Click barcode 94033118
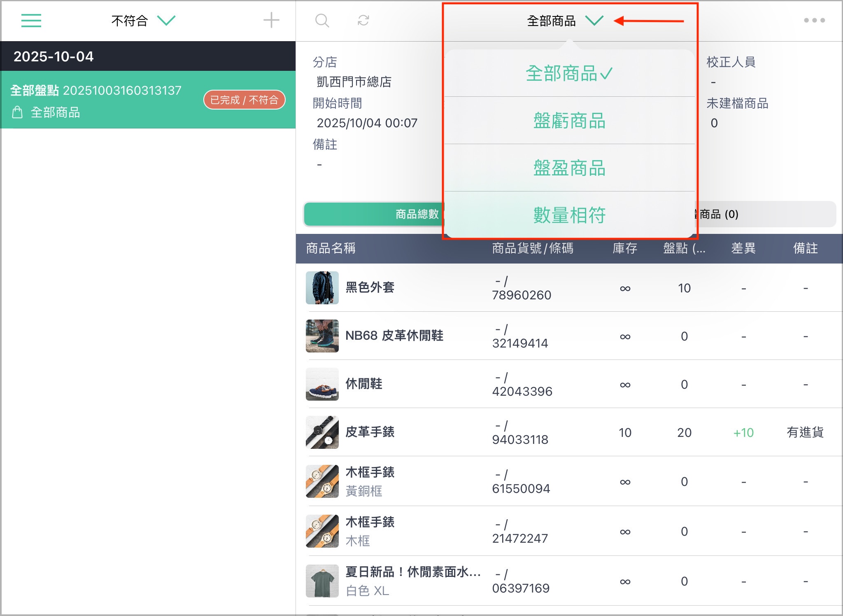Screen dimensions: 843x616 click(520, 440)
